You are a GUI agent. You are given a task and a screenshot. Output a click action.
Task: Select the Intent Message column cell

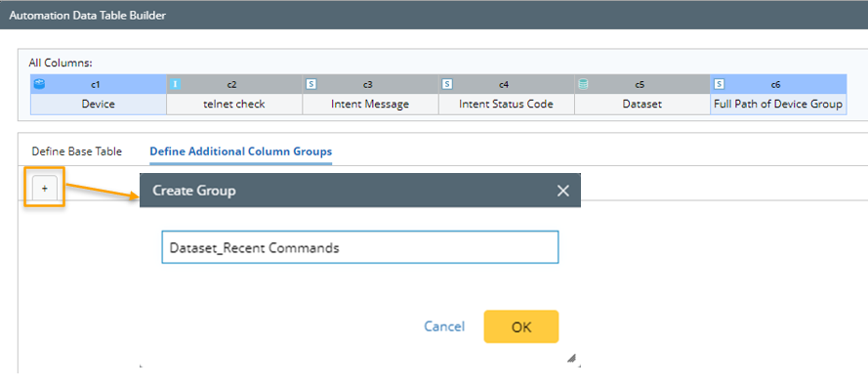tap(370, 104)
